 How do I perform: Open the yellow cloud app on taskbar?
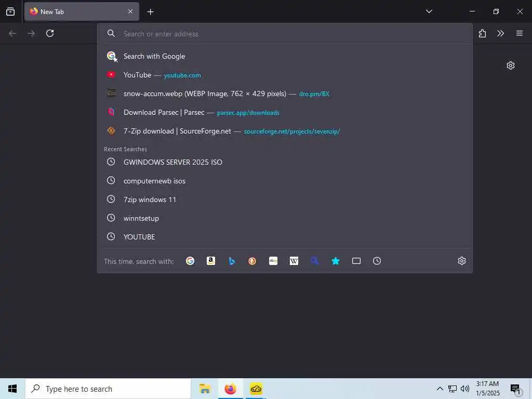click(256, 389)
